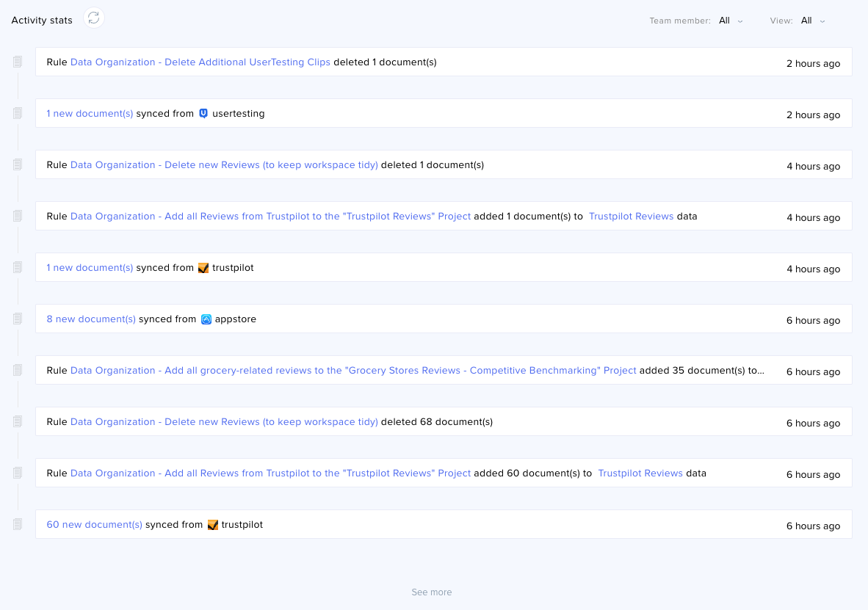Screen dimensions: 868x610
Task: Click the Activity stats heading
Action: 42,21
